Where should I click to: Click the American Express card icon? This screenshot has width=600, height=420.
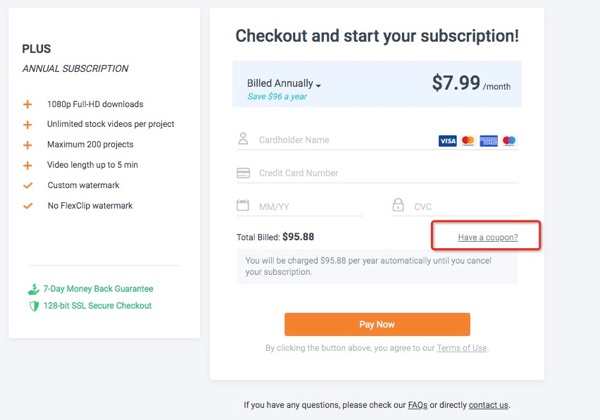click(x=489, y=141)
